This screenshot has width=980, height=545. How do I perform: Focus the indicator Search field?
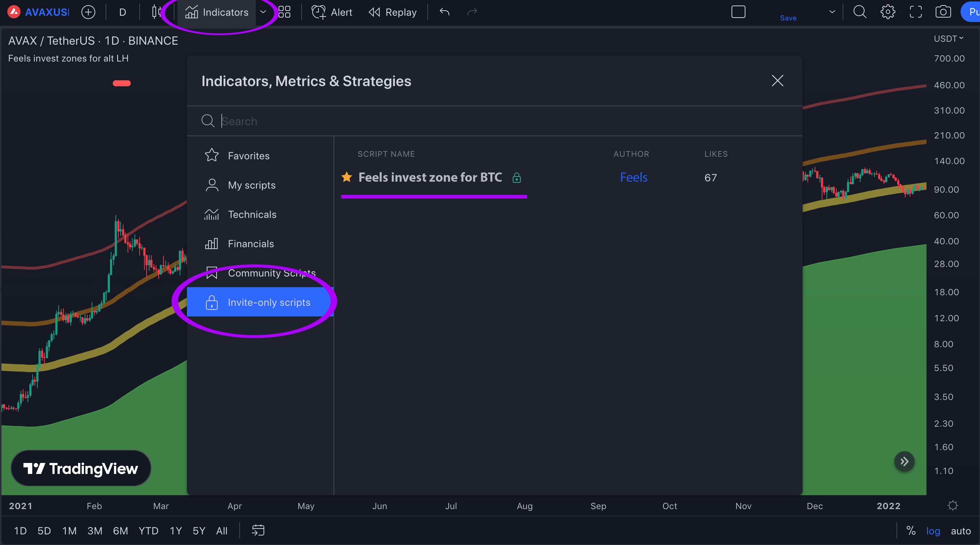click(494, 121)
